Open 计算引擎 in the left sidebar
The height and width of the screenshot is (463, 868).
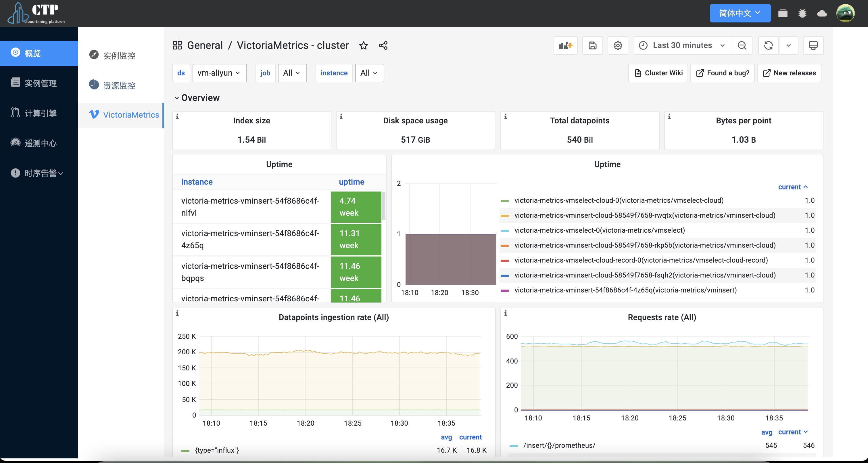[x=39, y=113]
